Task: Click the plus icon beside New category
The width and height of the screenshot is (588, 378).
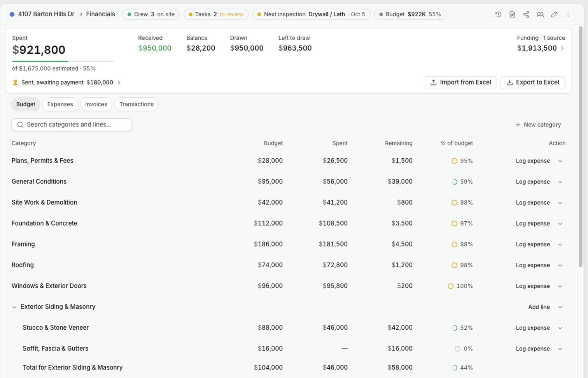Action: 518,125
